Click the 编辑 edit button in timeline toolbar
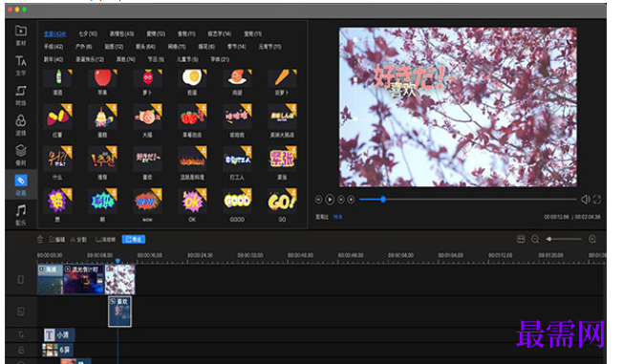Viewport: 623px width, 364px height. point(57,239)
